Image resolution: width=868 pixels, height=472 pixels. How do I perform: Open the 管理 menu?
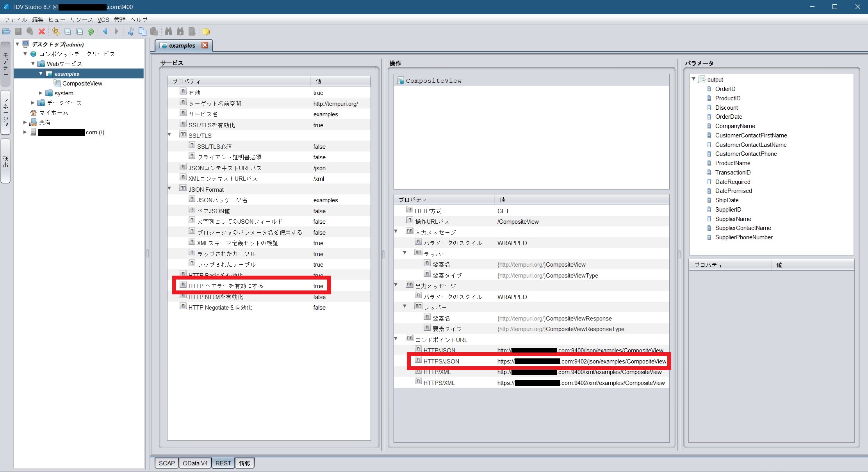120,20
